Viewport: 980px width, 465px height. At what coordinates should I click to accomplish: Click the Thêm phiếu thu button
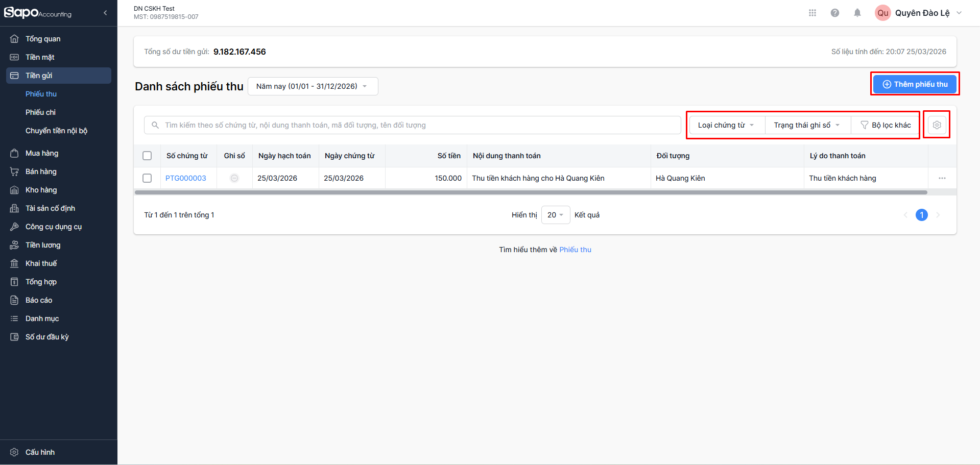(x=915, y=84)
